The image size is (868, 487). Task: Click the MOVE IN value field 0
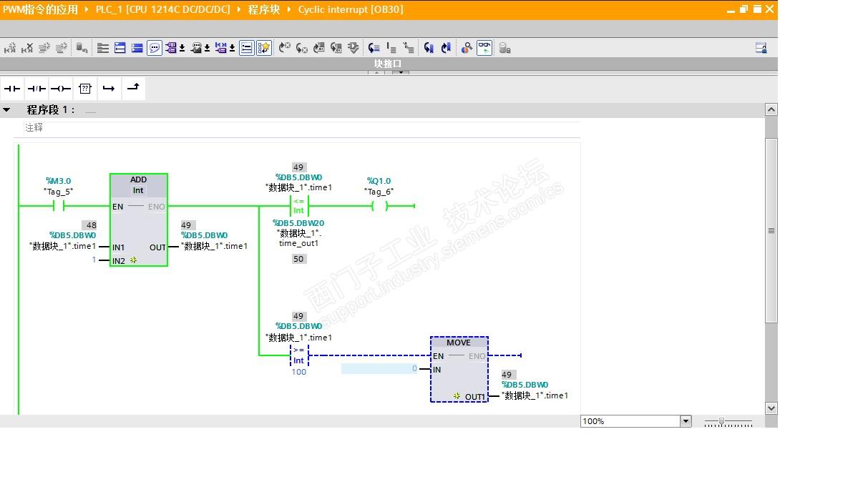point(379,369)
